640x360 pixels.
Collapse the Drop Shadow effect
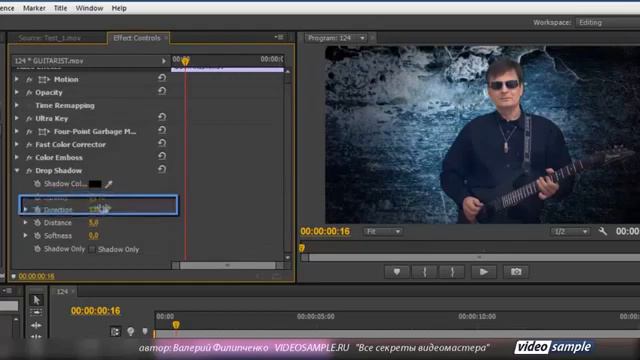(x=17, y=171)
